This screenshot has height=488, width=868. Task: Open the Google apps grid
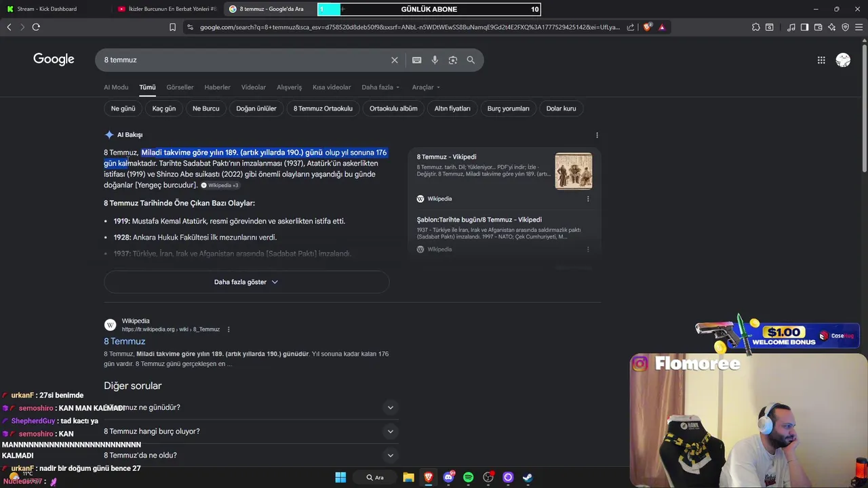pos(821,60)
